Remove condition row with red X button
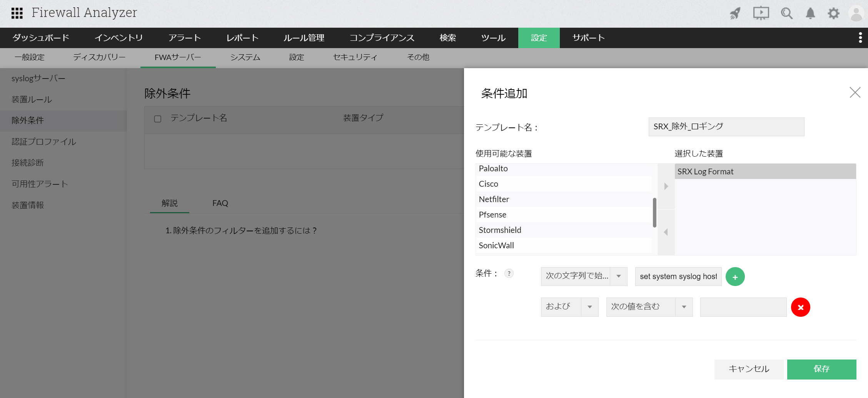 coord(800,307)
